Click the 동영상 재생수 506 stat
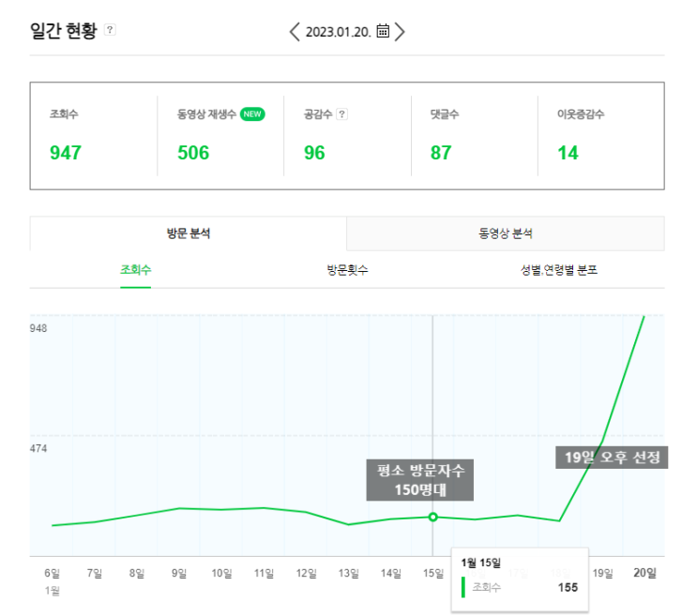Screen dimensions: 697x616 coord(193,152)
